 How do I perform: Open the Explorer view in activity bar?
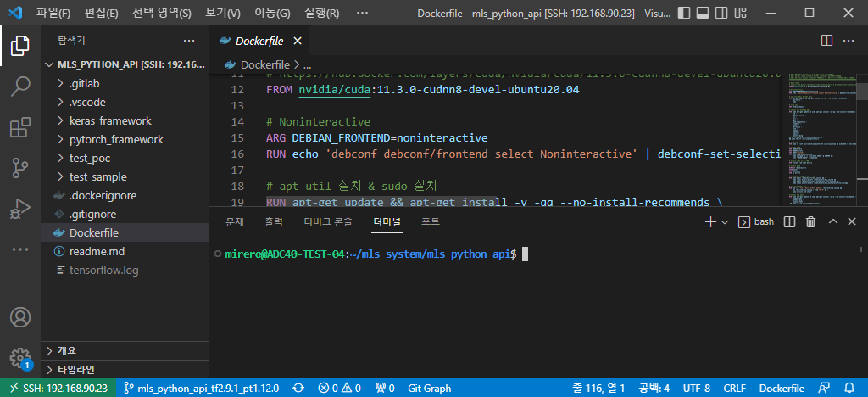20,46
